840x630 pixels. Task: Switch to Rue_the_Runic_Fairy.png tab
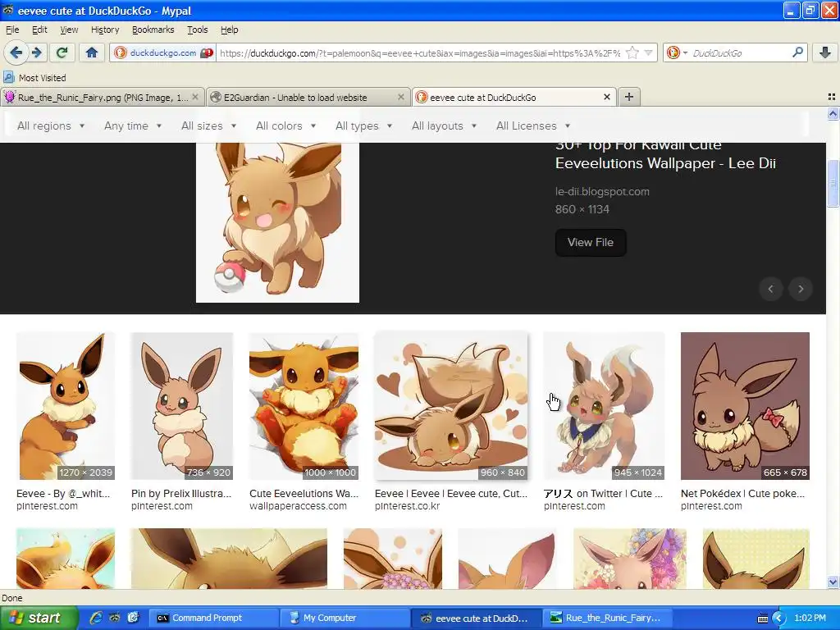tap(103, 97)
